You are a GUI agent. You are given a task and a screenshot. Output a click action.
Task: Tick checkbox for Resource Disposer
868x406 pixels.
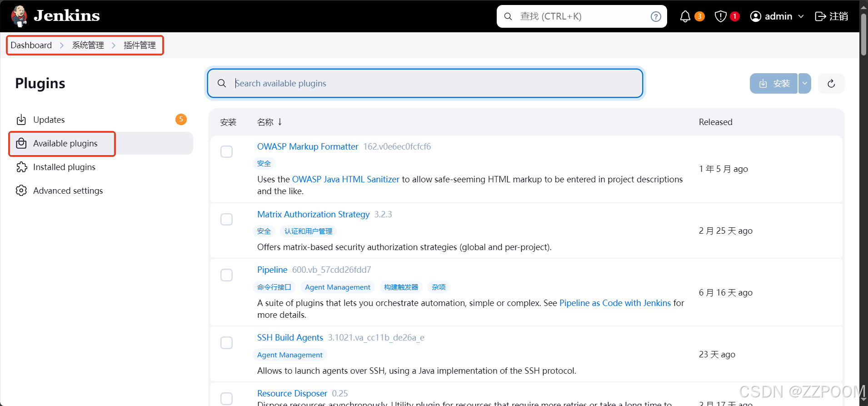click(226, 398)
